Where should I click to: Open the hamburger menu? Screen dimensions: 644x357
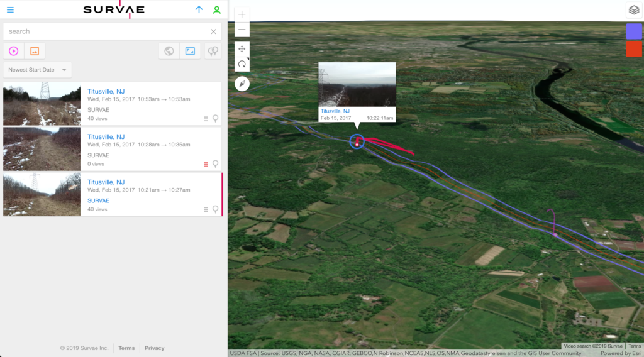tap(10, 10)
